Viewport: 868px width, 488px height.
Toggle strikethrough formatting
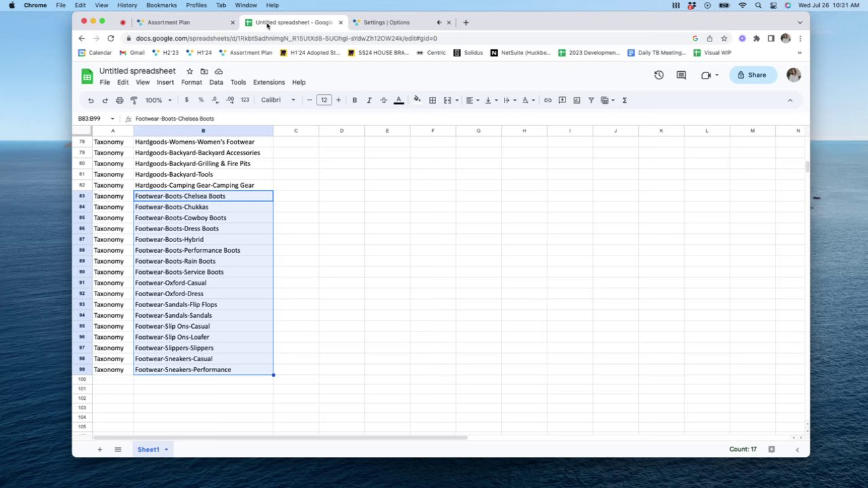pos(383,100)
